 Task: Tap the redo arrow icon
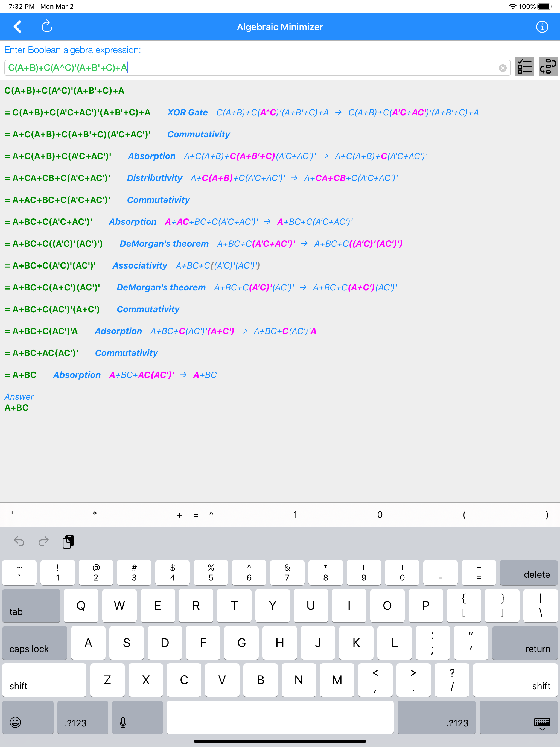43,542
